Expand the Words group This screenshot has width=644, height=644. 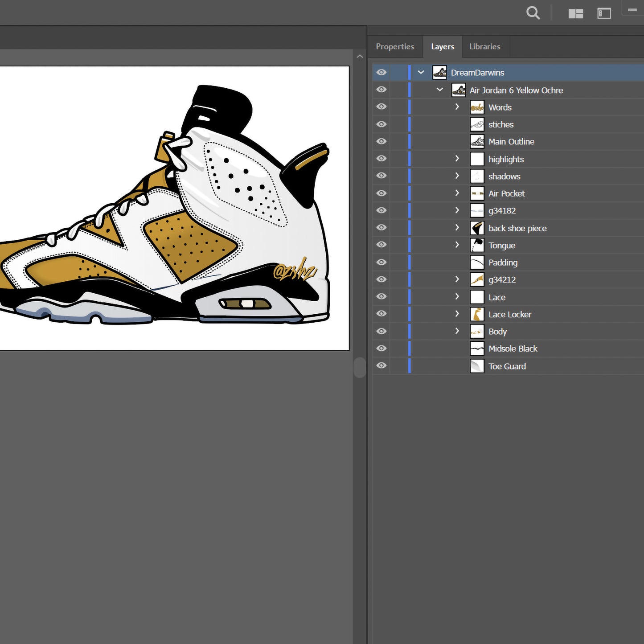point(457,107)
